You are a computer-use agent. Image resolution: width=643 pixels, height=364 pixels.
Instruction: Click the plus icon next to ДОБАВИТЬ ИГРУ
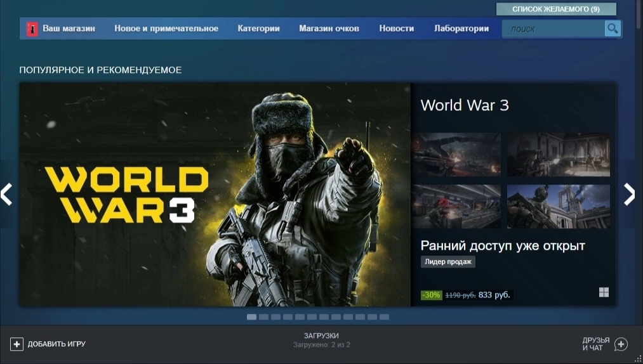[x=17, y=344]
